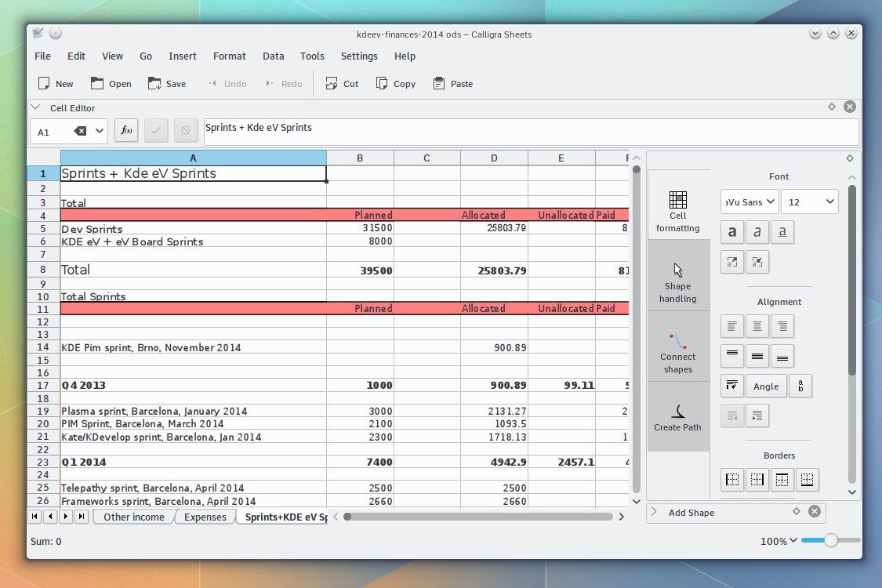Screen dimensions: 882x588
Task: Open the function formula editor button
Action: 126,131
